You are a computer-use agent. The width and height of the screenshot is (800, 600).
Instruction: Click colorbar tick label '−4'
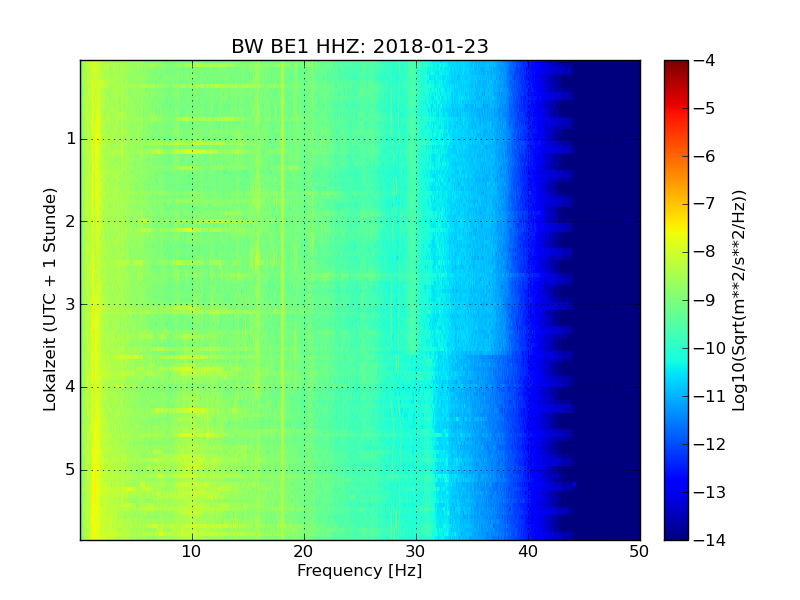705,61
